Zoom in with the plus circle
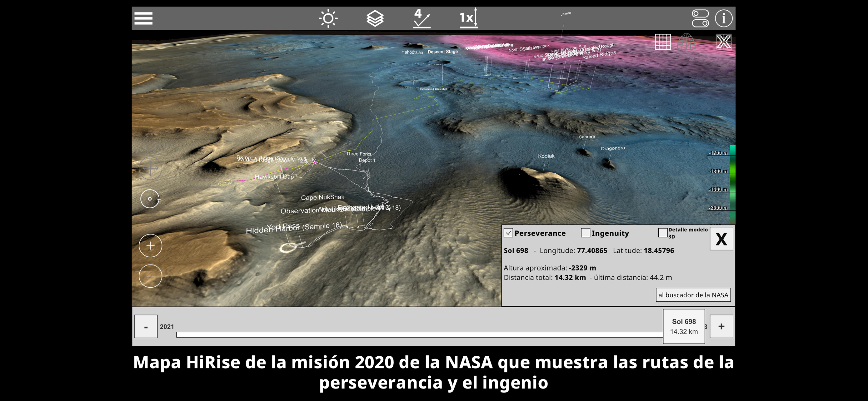This screenshot has height=401, width=868. (150, 246)
